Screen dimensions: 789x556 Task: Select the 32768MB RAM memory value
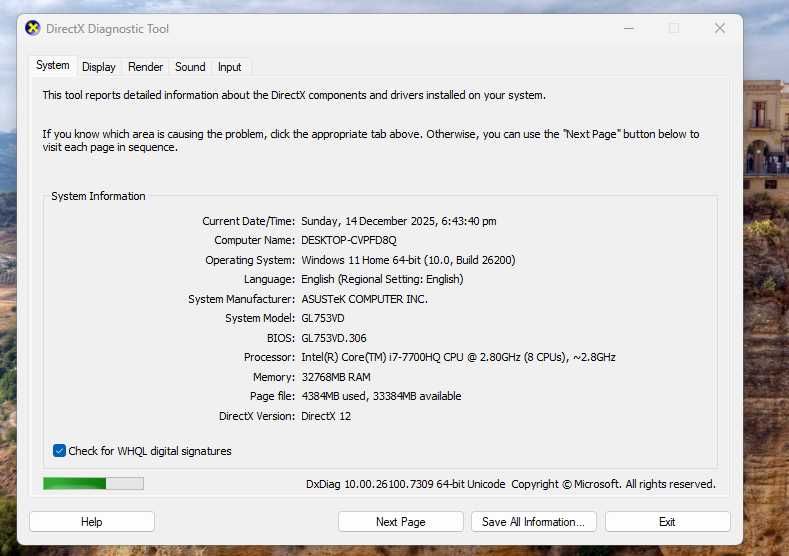coord(336,377)
